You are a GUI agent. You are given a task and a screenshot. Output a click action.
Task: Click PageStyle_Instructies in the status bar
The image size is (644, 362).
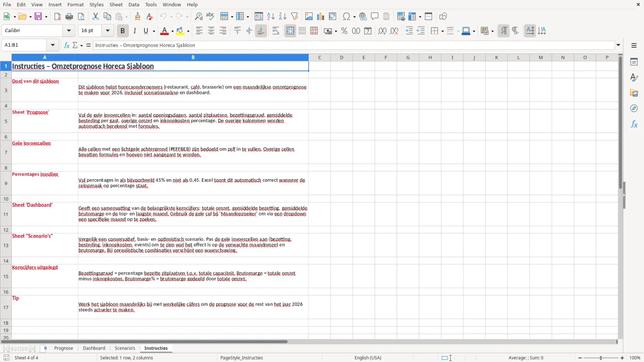[241, 358]
